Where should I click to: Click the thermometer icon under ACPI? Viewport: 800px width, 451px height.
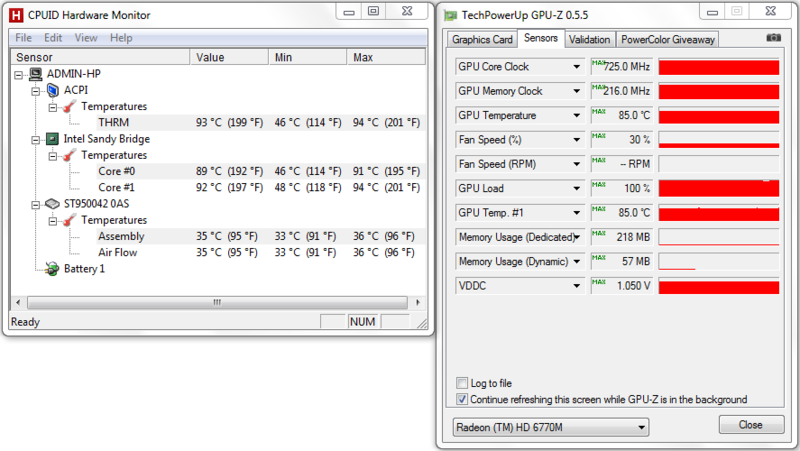[x=69, y=107]
